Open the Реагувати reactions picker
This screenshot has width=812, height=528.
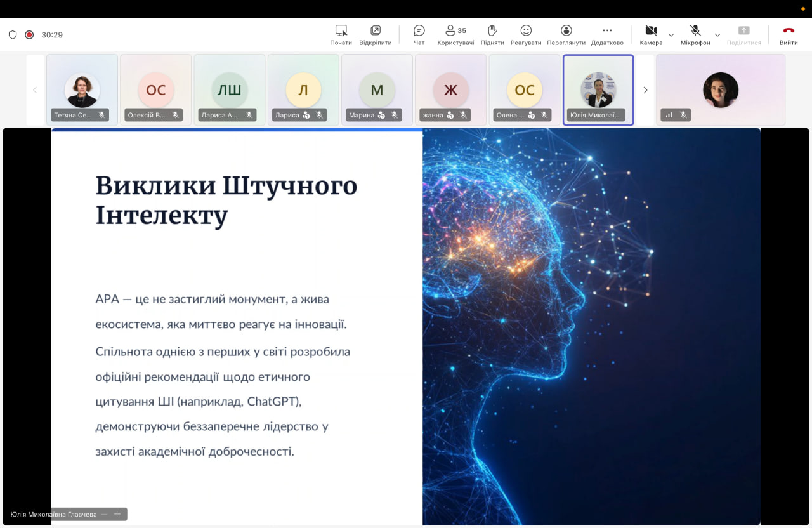[526, 34]
